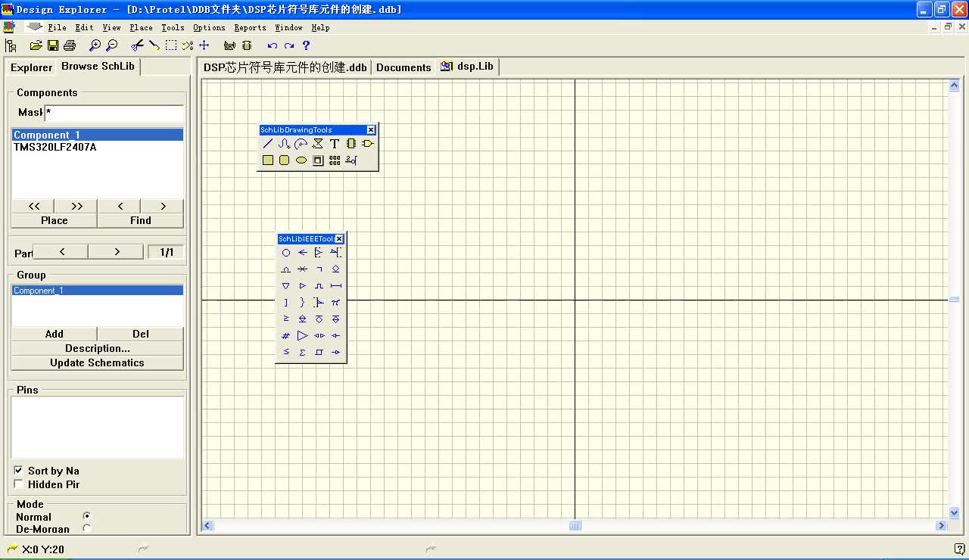Enable the Hidden Pins checkbox
Viewport: 969px width, 560px height.
coord(19,484)
